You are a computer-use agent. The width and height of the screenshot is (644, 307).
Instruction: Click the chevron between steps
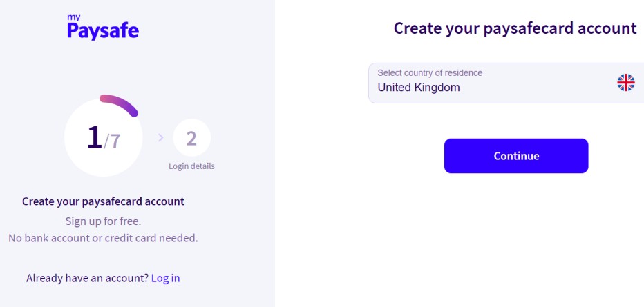pos(160,138)
